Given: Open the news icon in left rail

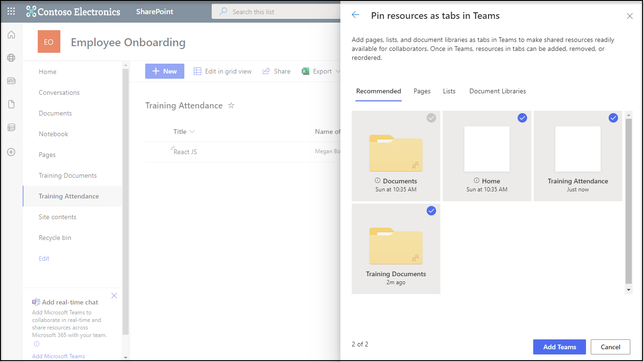Looking at the screenshot, I should point(11,81).
